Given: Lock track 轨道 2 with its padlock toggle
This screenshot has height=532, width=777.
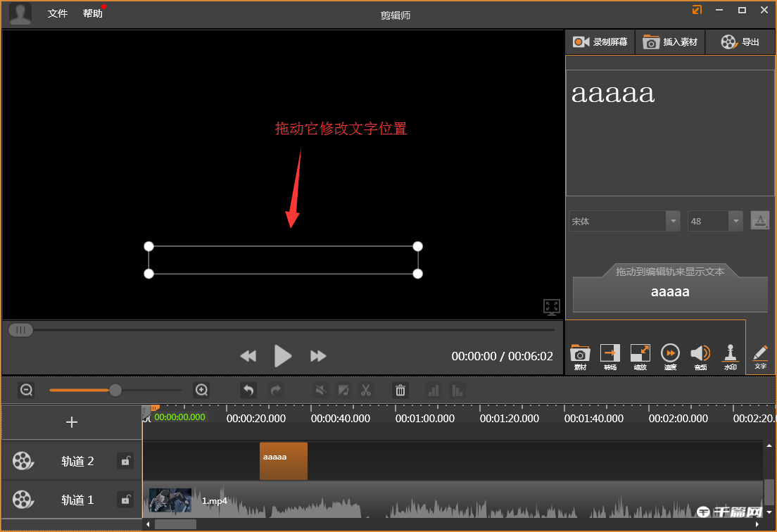Looking at the screenshot, I should (125, 461).
